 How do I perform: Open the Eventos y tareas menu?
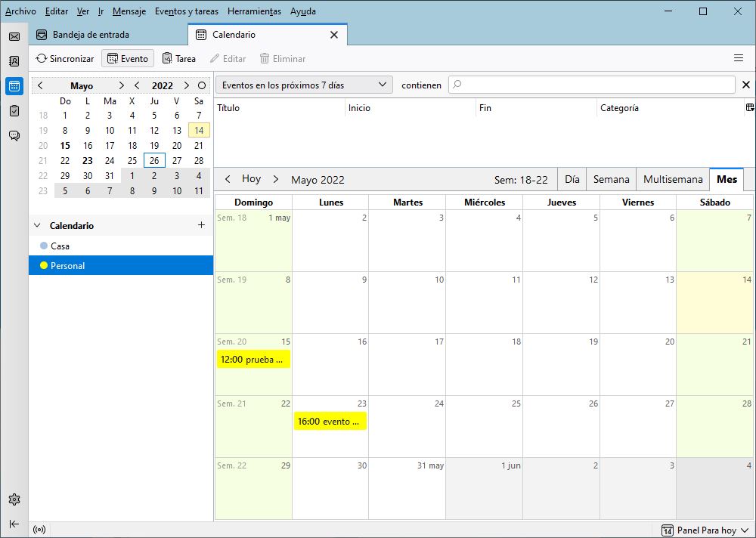point(187,11)
